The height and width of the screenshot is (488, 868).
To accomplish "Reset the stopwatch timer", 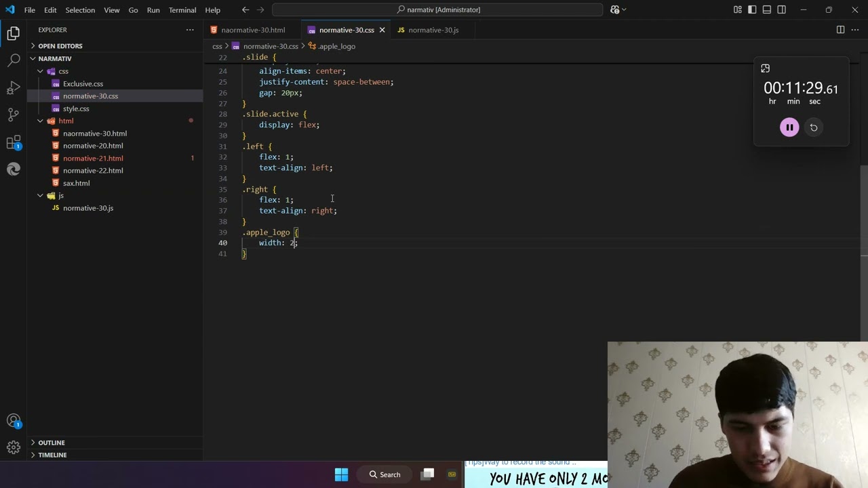I will point(814,127).
